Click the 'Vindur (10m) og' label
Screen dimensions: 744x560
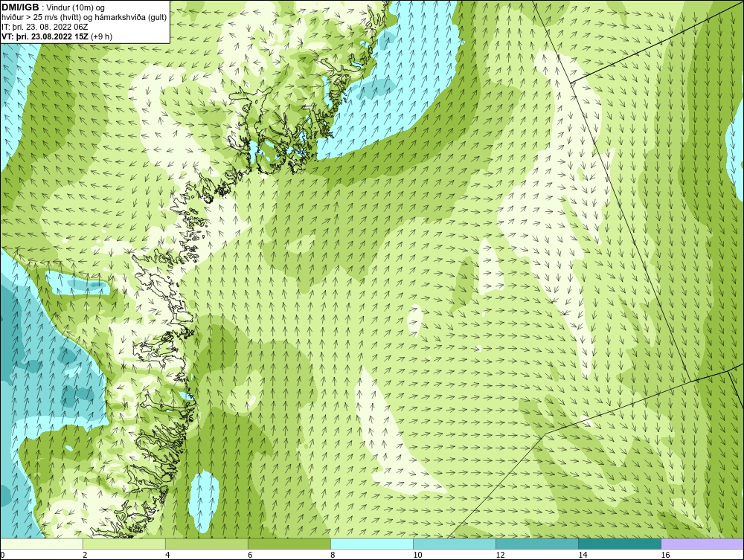[x=75, y=7]
